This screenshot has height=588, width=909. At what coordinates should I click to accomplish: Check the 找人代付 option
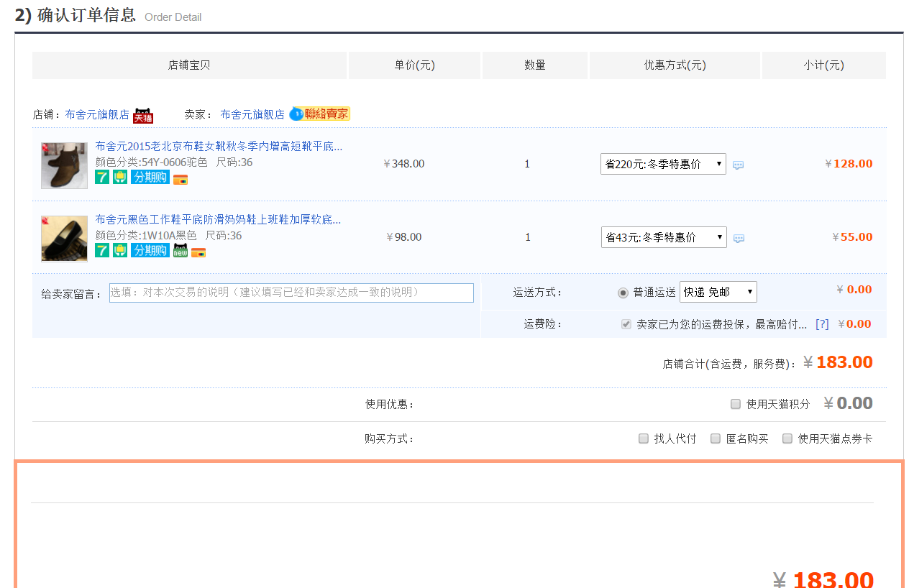tap(644, 438)
